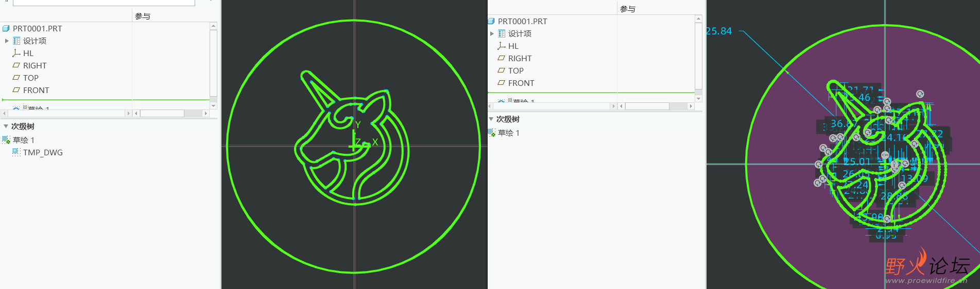Click the 25.84 dimension in the right sketch
Image resolution: width=980 pixels, height=289 pixels.
[x=719, y=31]
